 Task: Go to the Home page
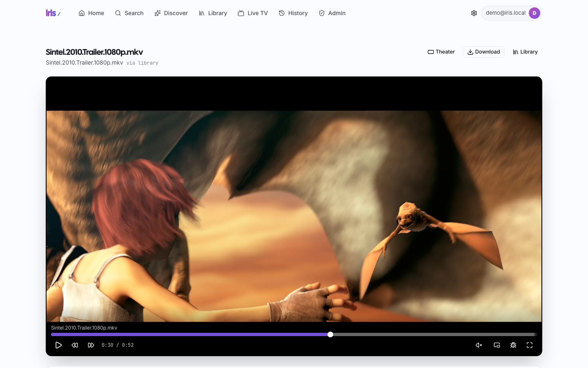[x=91, y=13]
